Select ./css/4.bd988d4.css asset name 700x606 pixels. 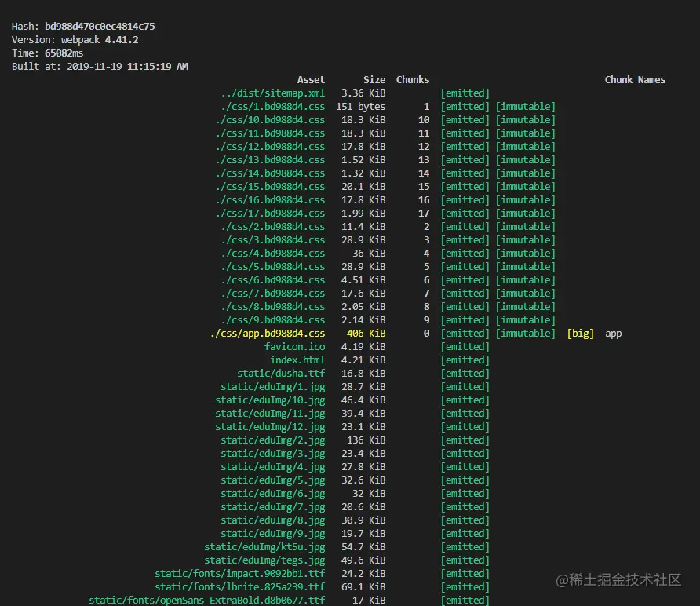tap(273, 254)
